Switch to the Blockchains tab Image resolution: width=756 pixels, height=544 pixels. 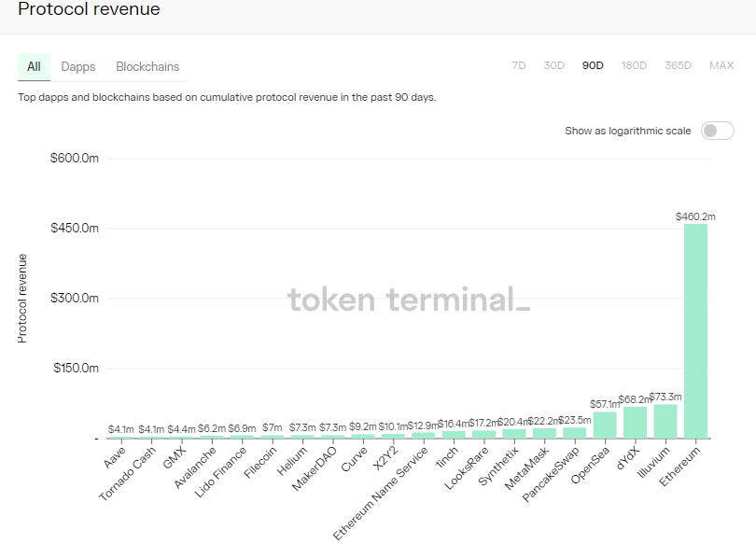[147, 66]
